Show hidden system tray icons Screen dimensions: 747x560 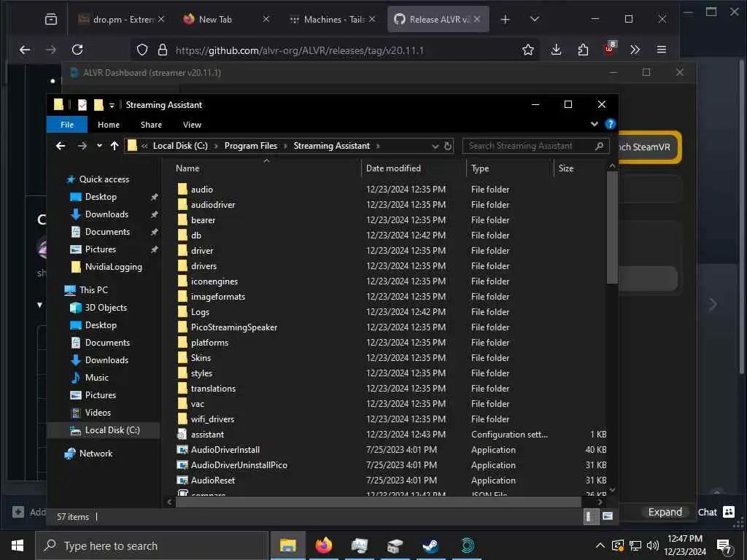click(x=600, y=545)
